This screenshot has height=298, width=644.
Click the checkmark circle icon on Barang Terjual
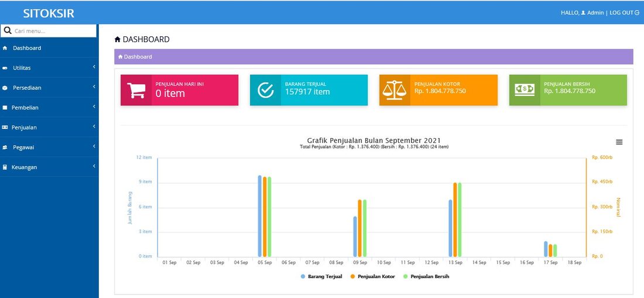[266, 90]
